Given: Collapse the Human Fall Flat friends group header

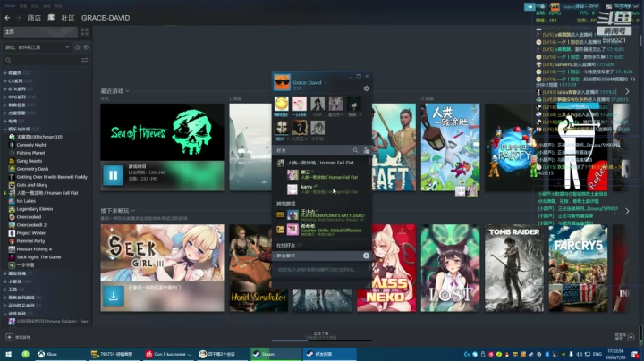Looking at the screenshot, I should (322, 163).
